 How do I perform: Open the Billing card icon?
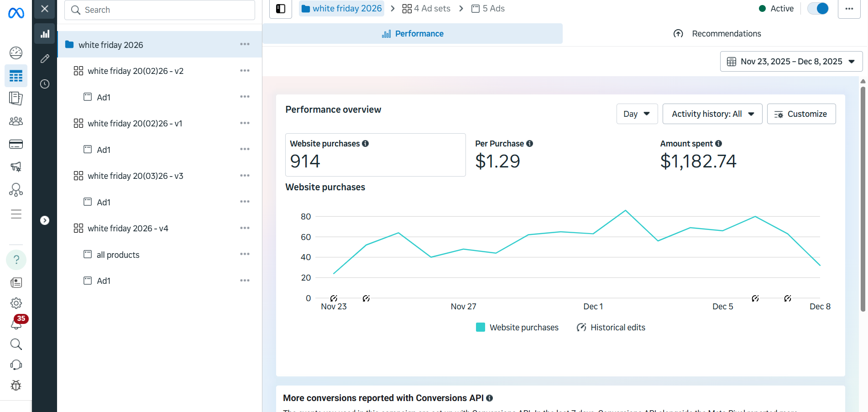point(16,145)
